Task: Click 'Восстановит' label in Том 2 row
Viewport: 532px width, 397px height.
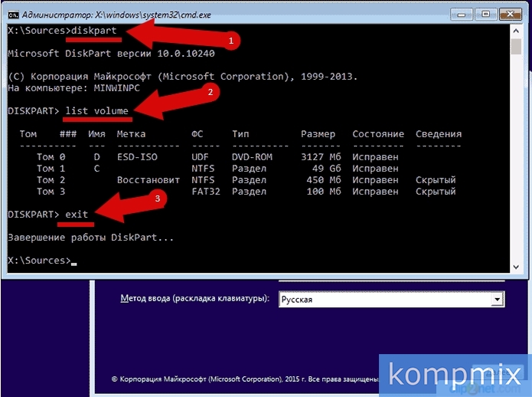Action: click(x=149, y=180)
